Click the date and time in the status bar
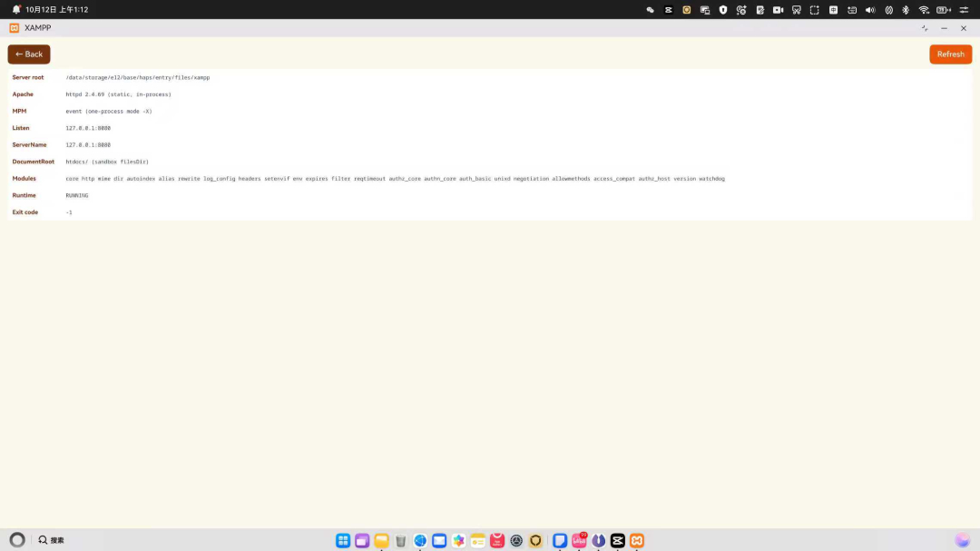 click(x=57, y=10)
